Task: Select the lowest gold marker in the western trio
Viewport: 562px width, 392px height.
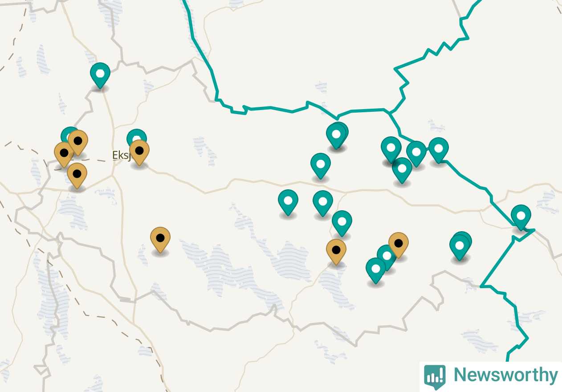Action: click(x=77, y=176)
